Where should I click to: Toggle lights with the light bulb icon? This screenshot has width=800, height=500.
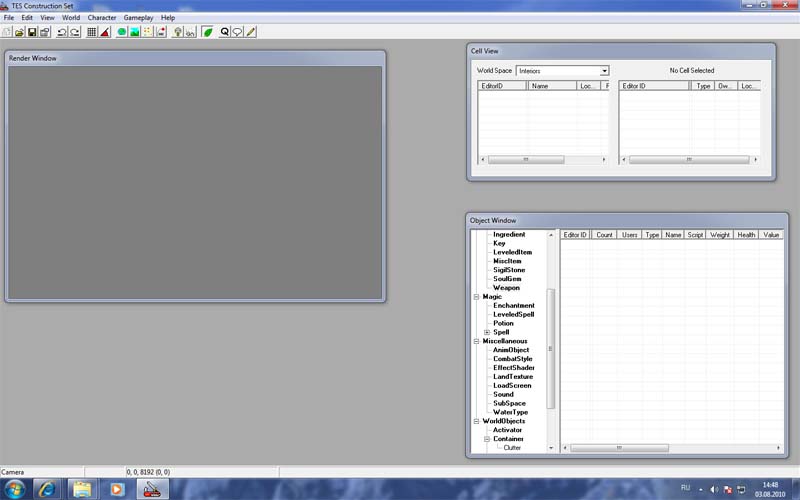tap(178, 32)
